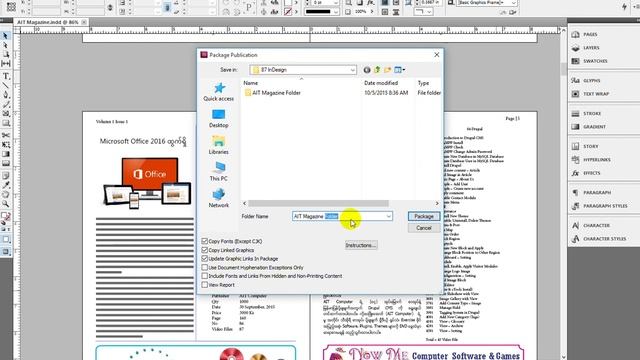Open the Instructions... dialog
Screen dimensions: 640x360
[x=361, y=245]
